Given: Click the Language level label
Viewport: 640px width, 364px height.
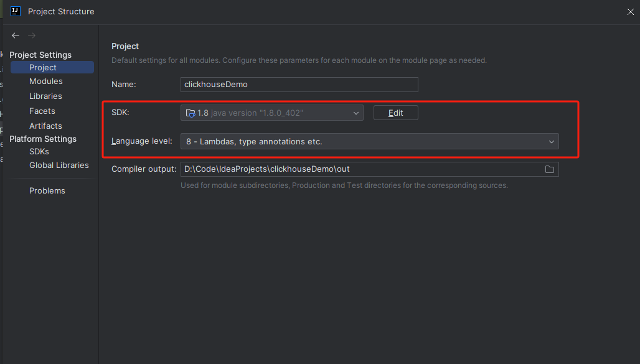Looking at the screenshot, I should click(141, 141).
